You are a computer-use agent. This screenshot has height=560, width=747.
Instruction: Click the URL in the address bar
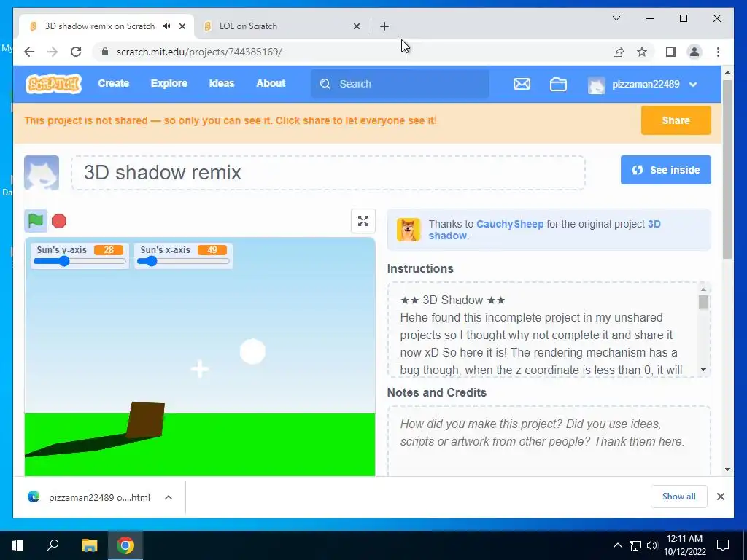(199, 52)
